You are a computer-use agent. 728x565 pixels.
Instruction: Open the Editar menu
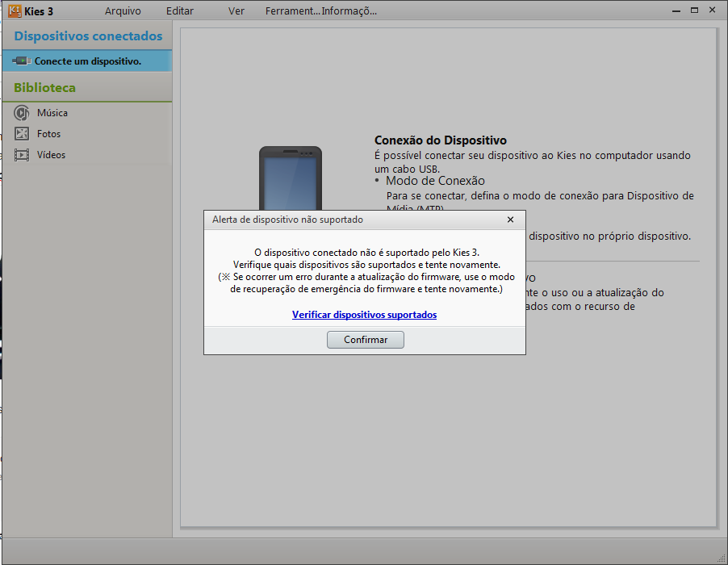click(x=180, y=11)
